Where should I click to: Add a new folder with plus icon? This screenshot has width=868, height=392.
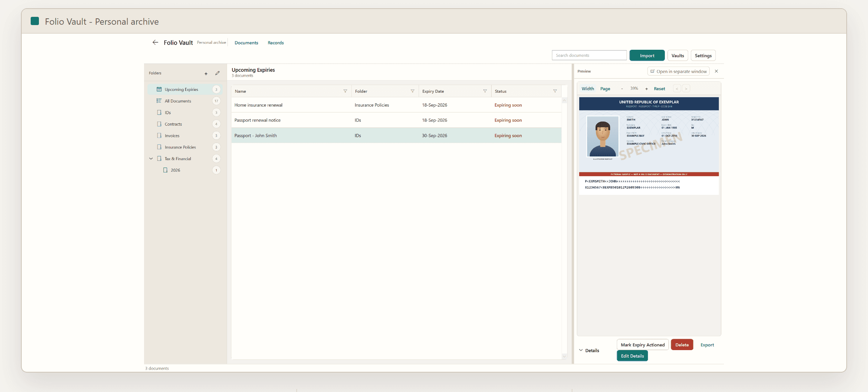(206, 74)
